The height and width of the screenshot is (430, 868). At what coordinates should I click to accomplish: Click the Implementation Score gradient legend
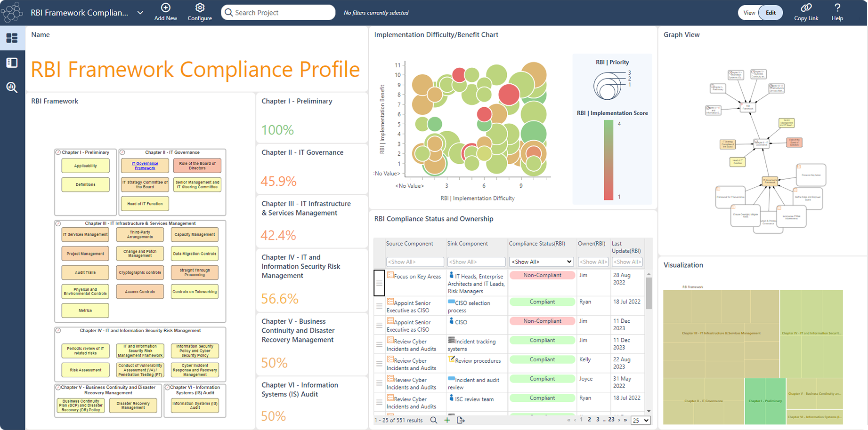tap(608, 160)
